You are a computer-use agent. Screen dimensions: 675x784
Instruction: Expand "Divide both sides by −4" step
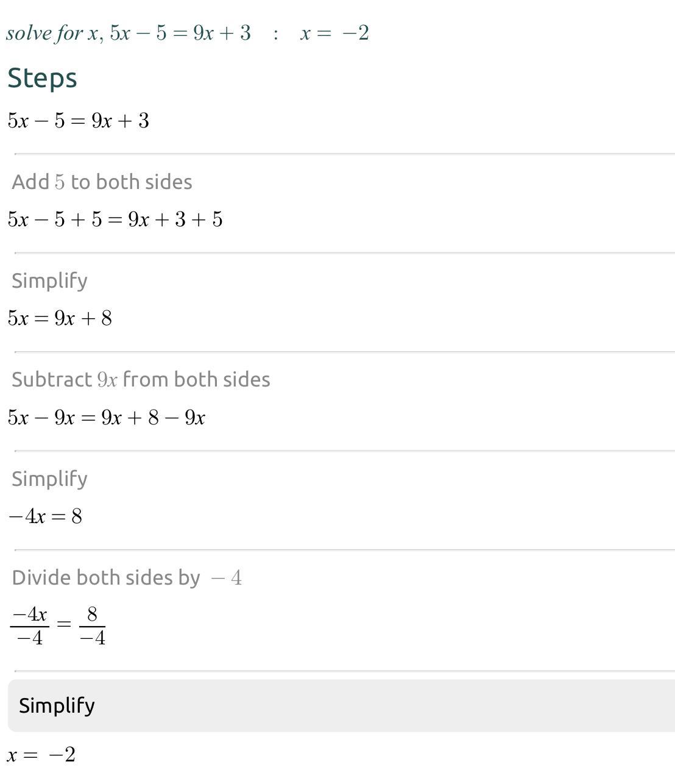127,577
